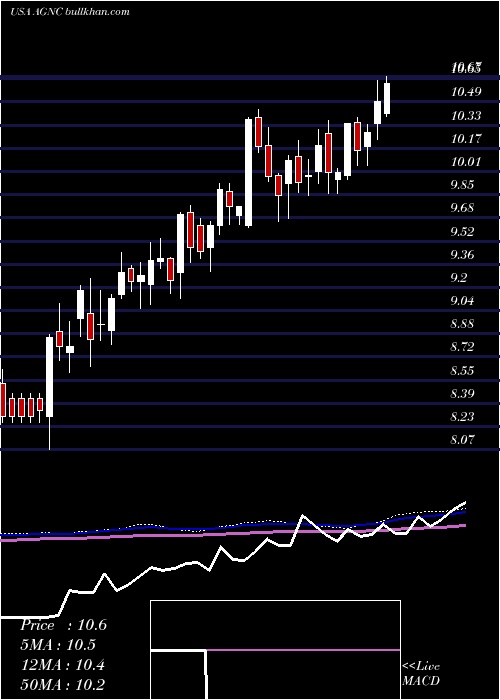
Task: Click the 10.33 price axis label
Action: point(466,116)
